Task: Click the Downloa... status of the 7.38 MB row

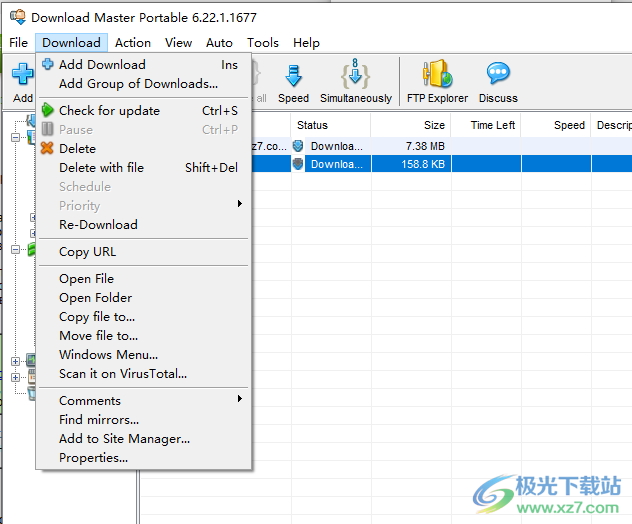Action: (337, 146)
